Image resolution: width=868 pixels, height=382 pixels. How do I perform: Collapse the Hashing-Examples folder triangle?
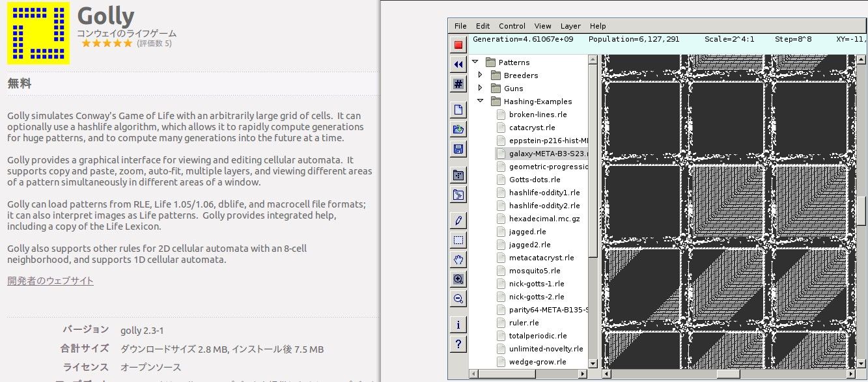(481, 101)
